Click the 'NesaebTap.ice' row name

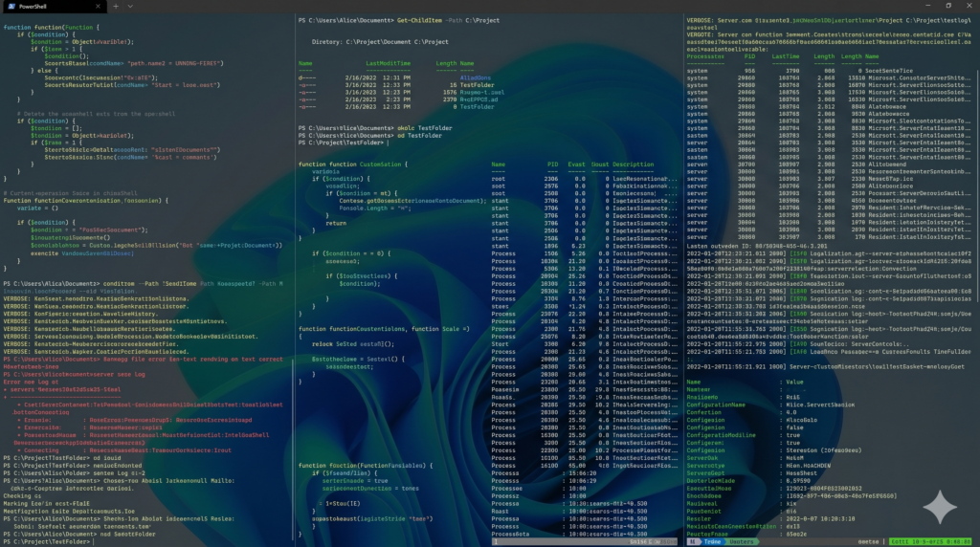(890, 179)
